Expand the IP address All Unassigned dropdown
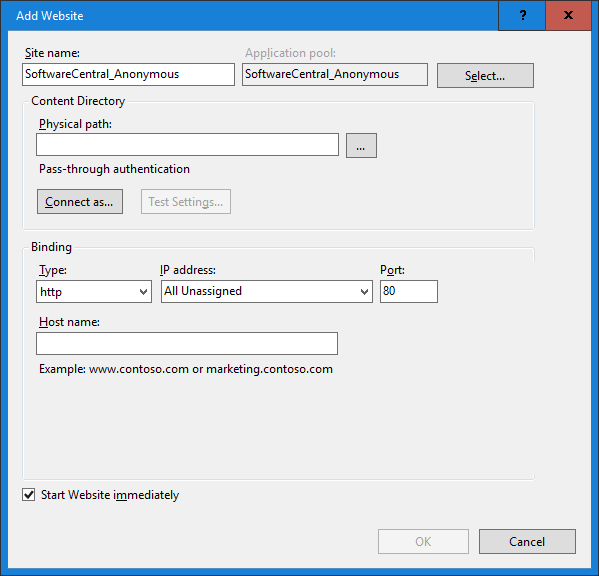The image size is (599, 576). 267,292
